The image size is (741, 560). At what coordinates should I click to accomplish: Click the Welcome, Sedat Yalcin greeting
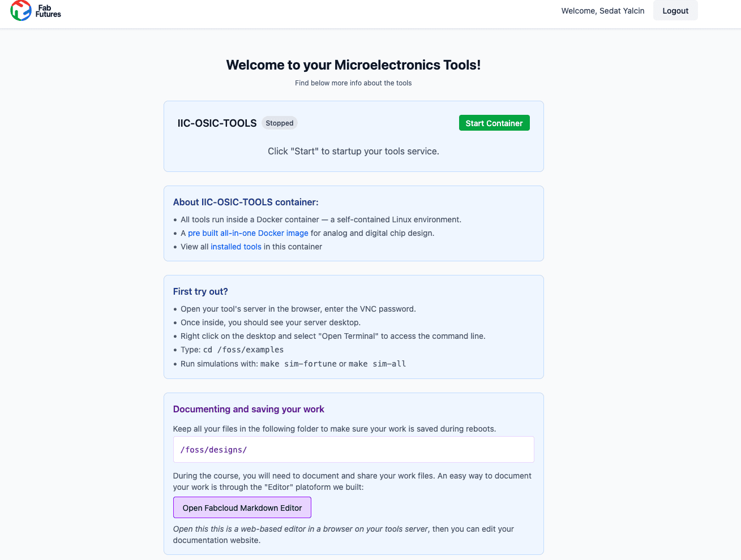tap(602, 11)
